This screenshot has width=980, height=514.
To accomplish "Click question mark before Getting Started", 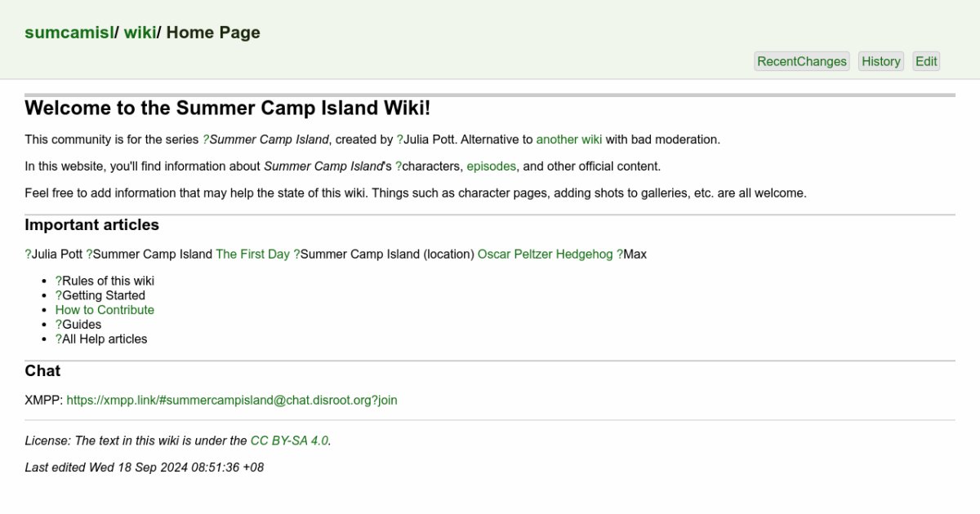I will pyautogui.click(x=59, y=295).
